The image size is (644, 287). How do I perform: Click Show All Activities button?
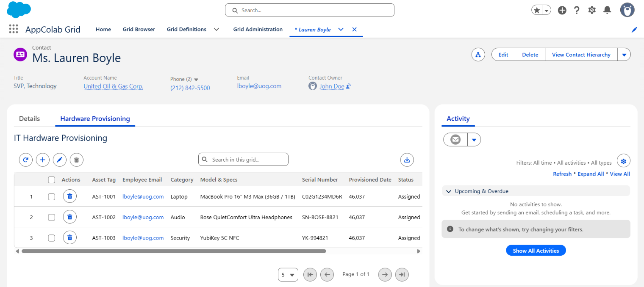click(536, 251)
